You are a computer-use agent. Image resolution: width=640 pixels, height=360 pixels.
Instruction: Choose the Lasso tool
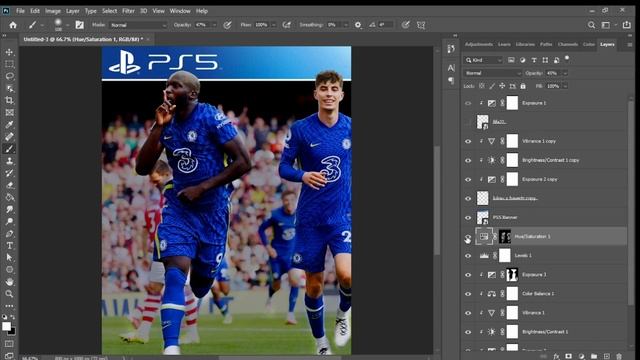point(9,76)
